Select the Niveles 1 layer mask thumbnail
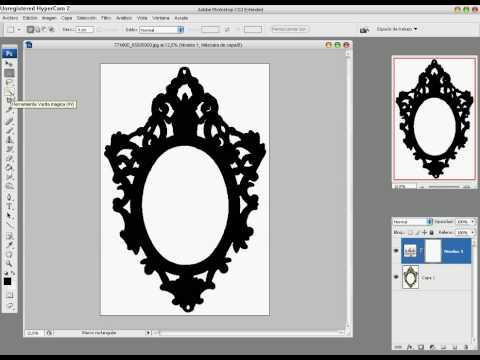 [433, 251]
